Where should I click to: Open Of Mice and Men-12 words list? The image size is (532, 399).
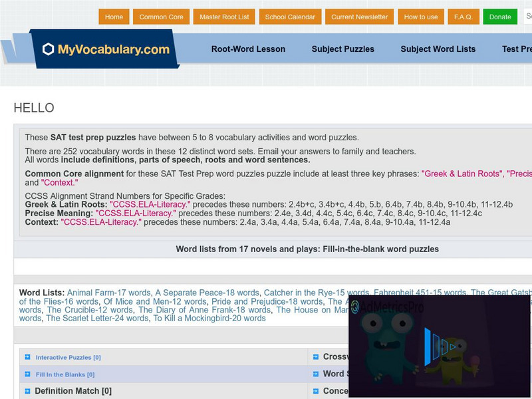(x=155, y=301)
